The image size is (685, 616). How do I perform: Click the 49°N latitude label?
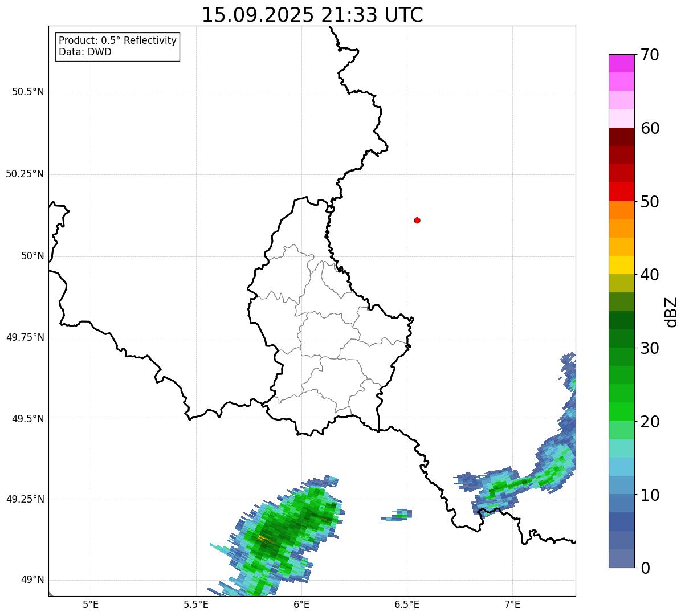point(32,580)
